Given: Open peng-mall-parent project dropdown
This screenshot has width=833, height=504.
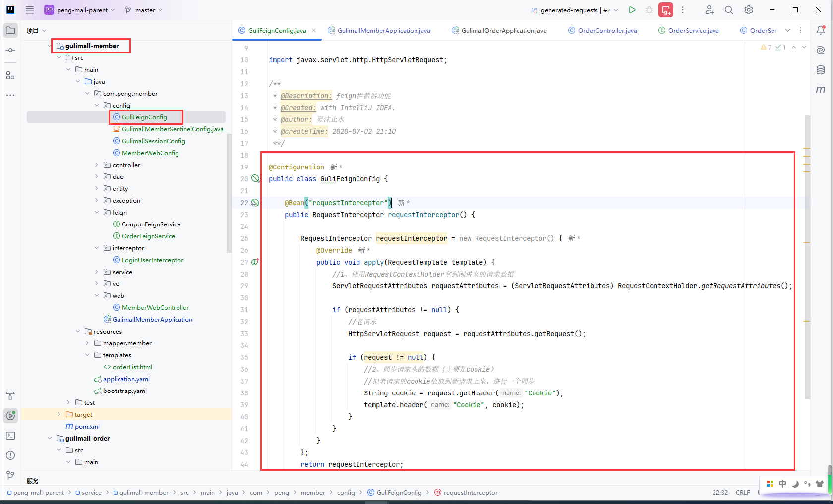Looking at the screenshot, I should click(x=79, y=10).
